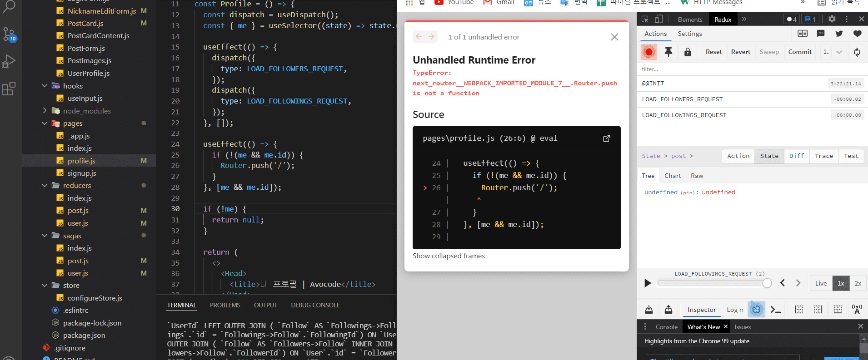The image size is (868, 360).
Task: Click the Redux action slider handle
Action: pyautogui.click(x=767, y=283)
